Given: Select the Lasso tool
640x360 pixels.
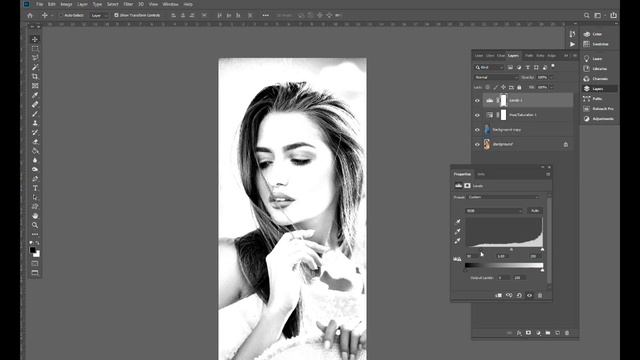Looking at the screenshot, I should pos(35,58).
